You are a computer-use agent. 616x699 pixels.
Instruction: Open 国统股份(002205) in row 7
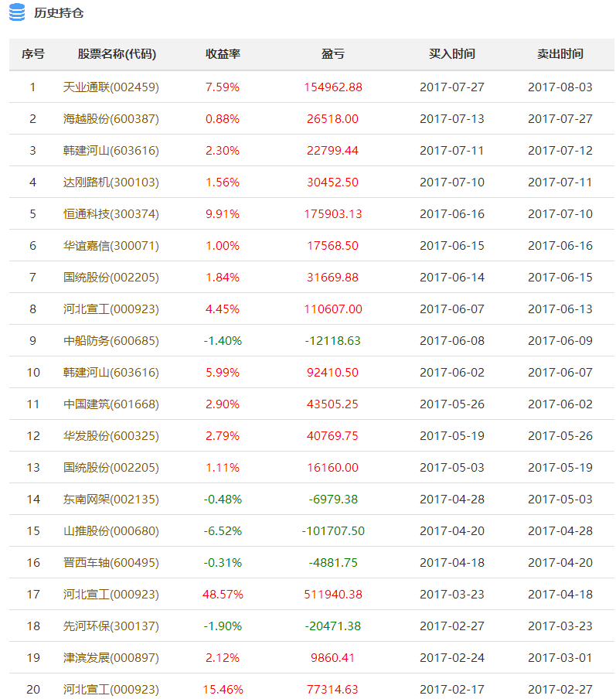tap(111, 277)
